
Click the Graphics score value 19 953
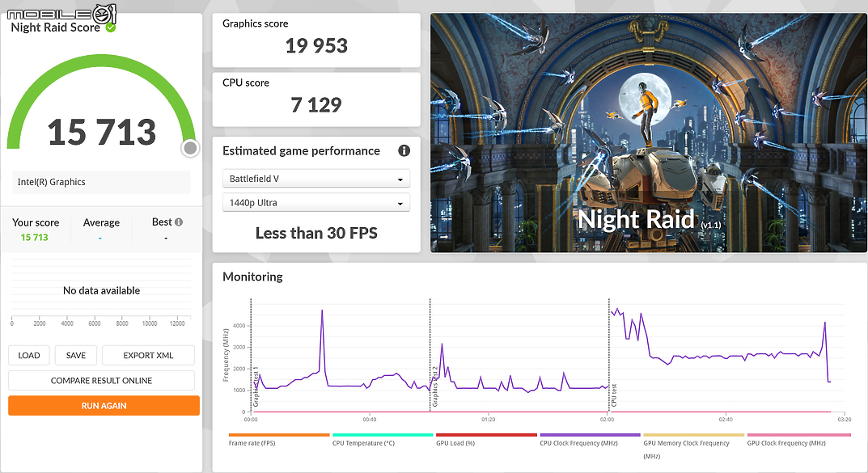(x=316, y=46)
